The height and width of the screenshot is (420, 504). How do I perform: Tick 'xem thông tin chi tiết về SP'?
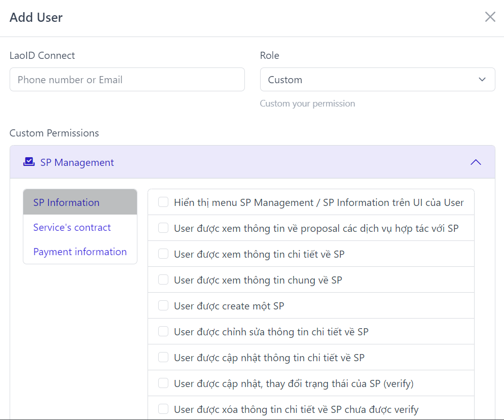tap(163, 254)
